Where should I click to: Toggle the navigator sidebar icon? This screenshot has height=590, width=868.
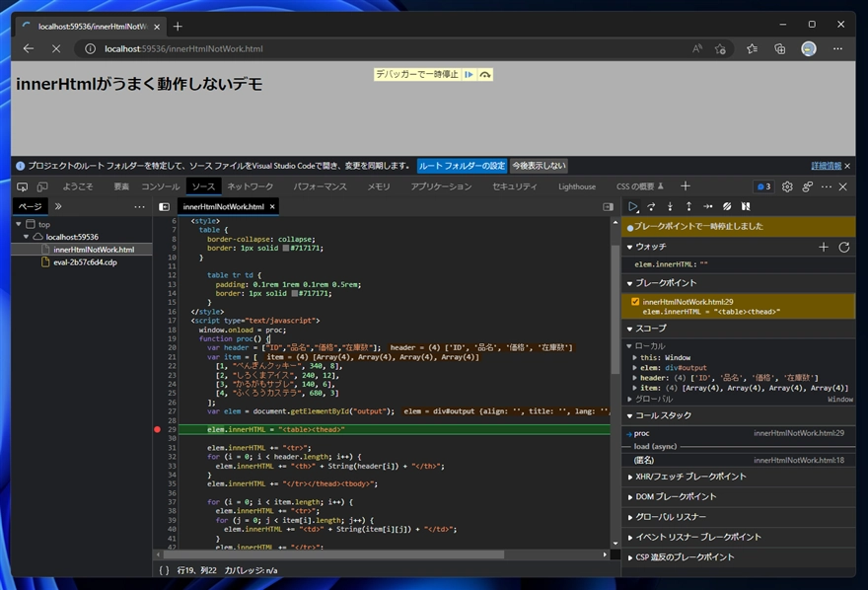(164, 206)
